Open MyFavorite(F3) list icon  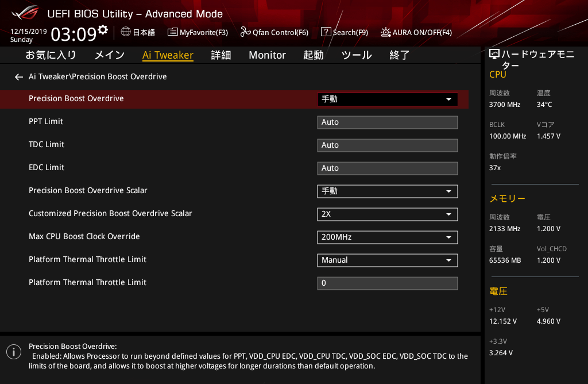tap(172, 32)
